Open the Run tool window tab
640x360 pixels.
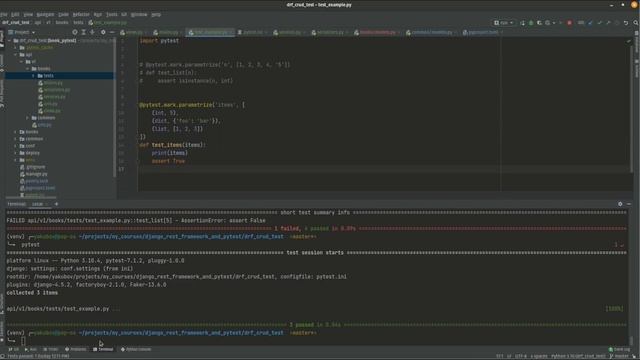(x=31, y=349)
